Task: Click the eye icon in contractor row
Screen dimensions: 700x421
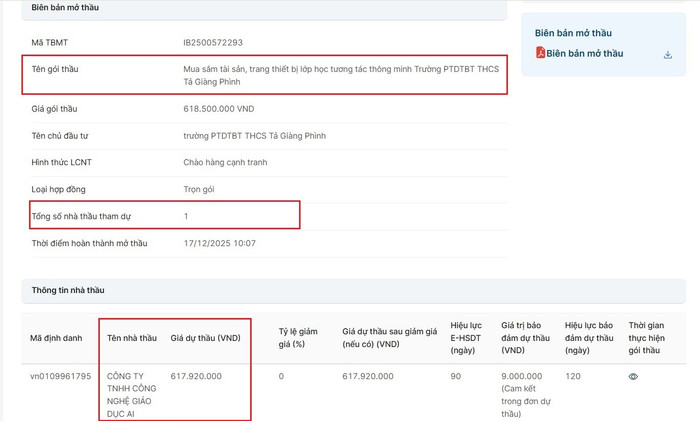Action: pos(633,377)
